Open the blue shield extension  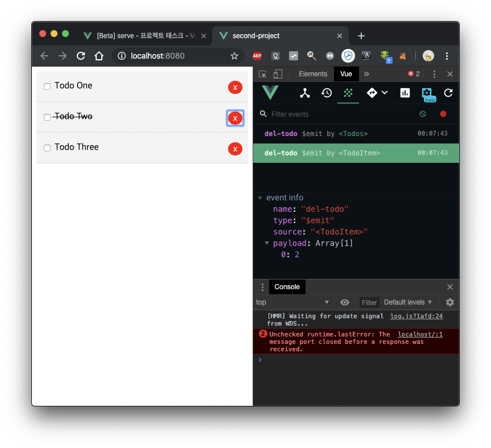[x=348, y=56]
